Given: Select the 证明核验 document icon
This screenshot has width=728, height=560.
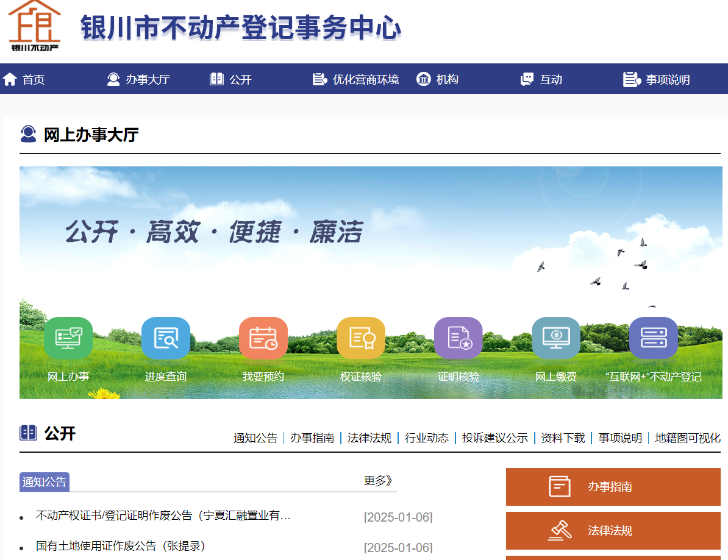Looking at the screenshot, I should (x=458, y=338).
